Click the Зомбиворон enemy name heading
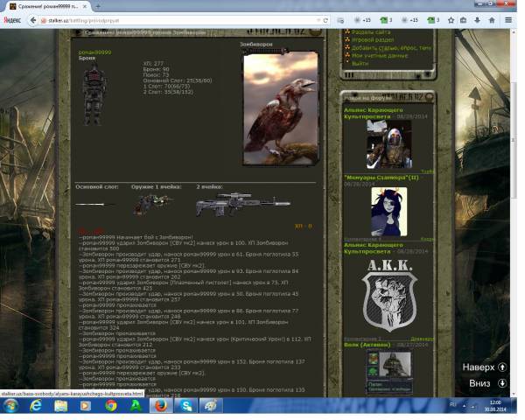This screenshot has width=525, height=420. 255,44
